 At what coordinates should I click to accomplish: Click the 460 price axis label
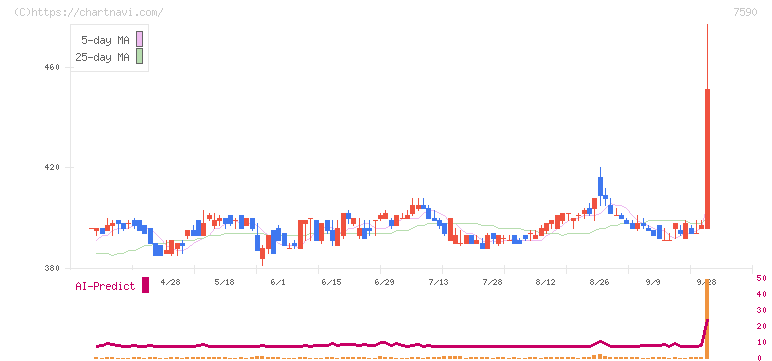(x=52, y=67)
